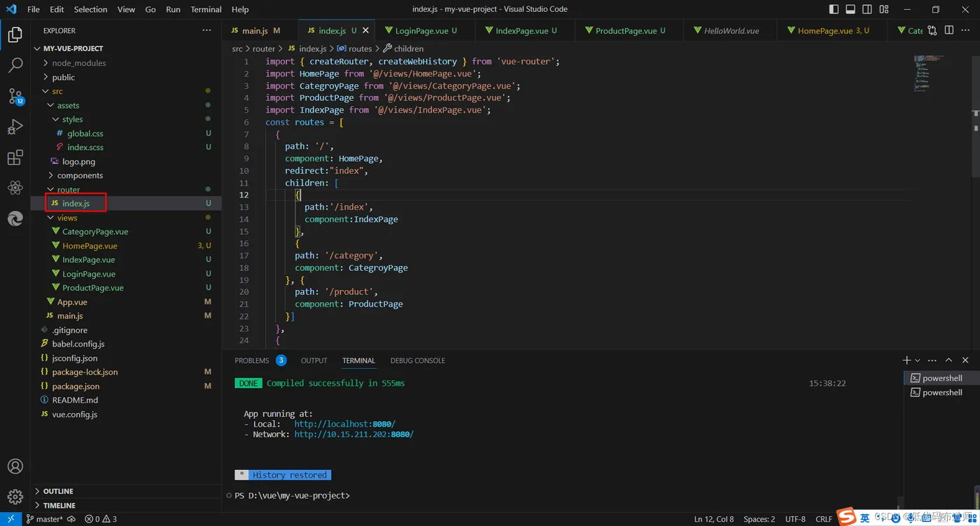Change line endings via CRLF
The width and height of the screenshot is (980, 526).
tap(824, 519)
